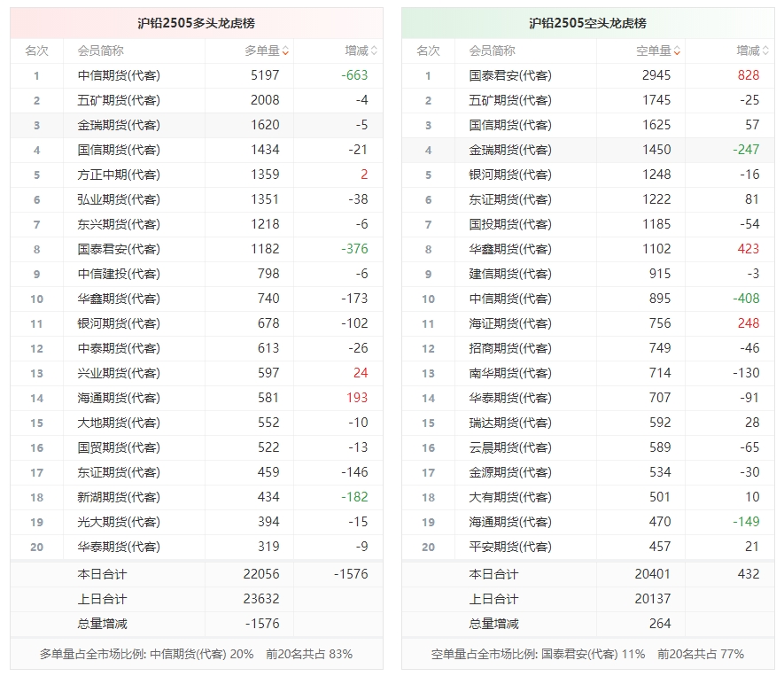Select 海通期货(代客) in long ranking
This screenshot has height=676, width=784.
(x=119, y=398)
